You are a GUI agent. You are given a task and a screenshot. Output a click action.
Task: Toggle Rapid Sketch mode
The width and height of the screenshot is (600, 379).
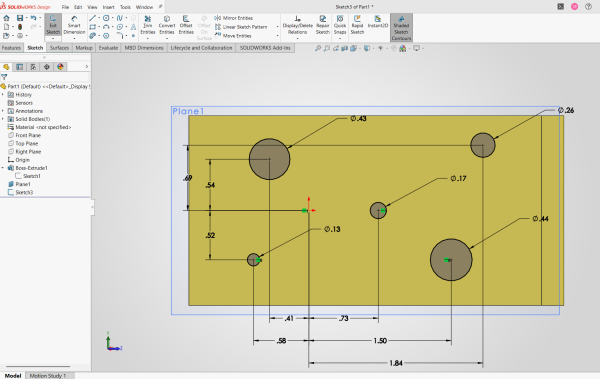click(357, 25)
